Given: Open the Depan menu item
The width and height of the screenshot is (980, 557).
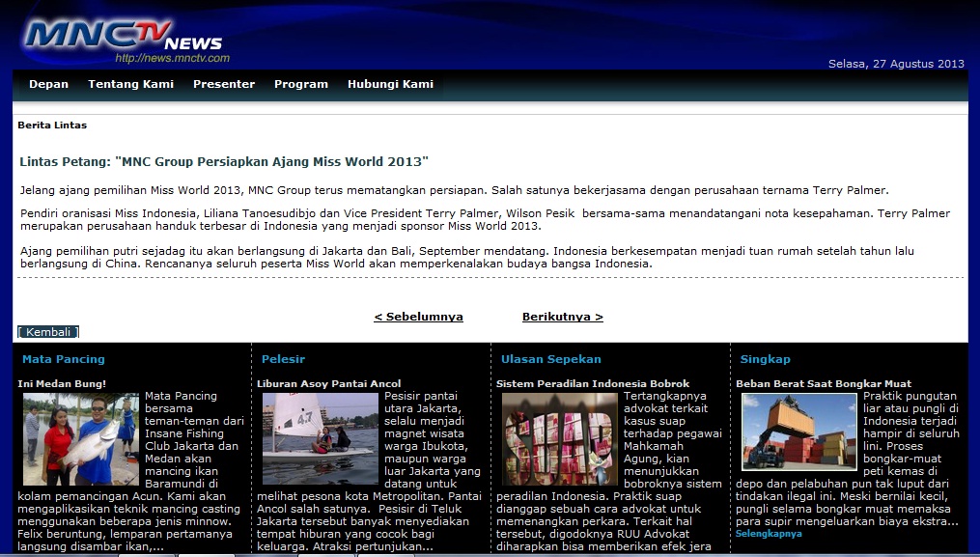Looking at the screenshot, I should coord(48,84).
